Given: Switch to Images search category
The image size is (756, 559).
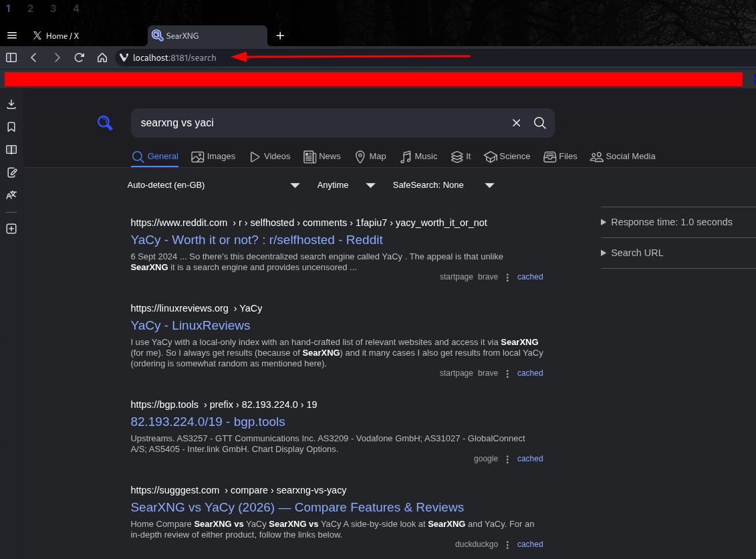Looking at the screenshot, I should coord(213,156).
